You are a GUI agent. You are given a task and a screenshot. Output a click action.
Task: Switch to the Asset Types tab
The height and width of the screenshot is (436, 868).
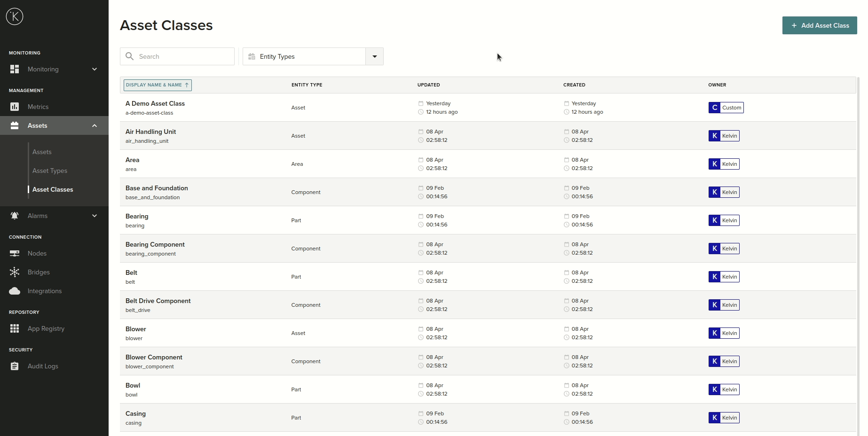(49, 171)
